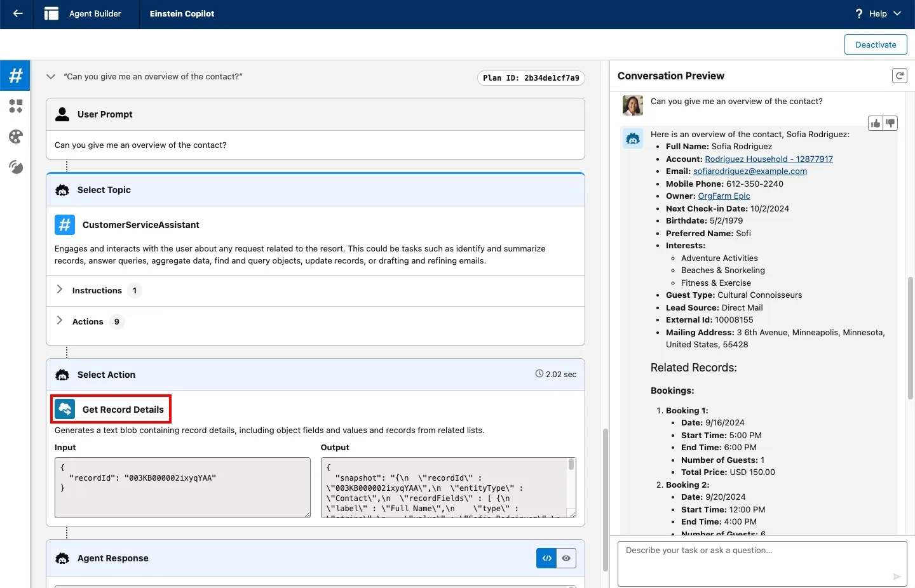Collapse the contact overview plan
Viewport: 915px width, 588px height.
(51, 77)
